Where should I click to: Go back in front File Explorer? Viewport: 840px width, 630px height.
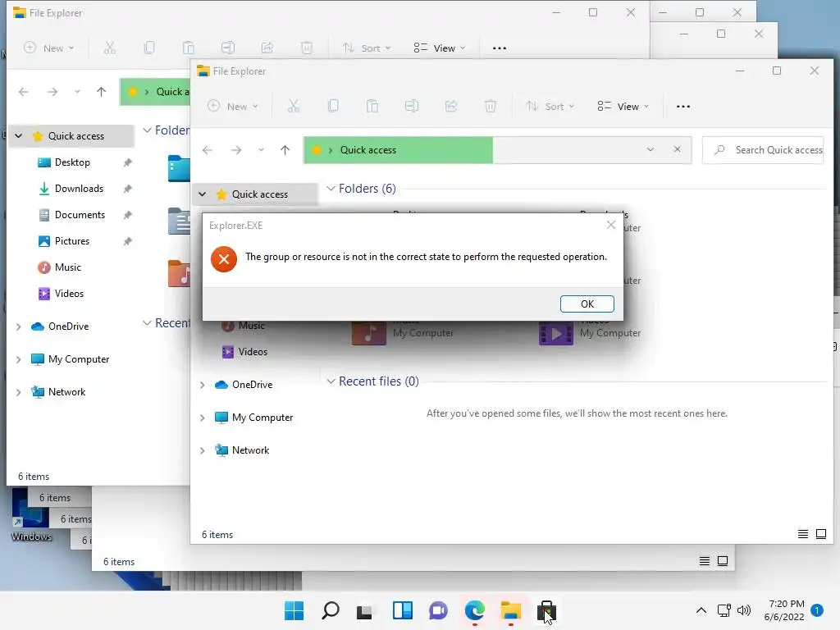(x=208, y=150)
